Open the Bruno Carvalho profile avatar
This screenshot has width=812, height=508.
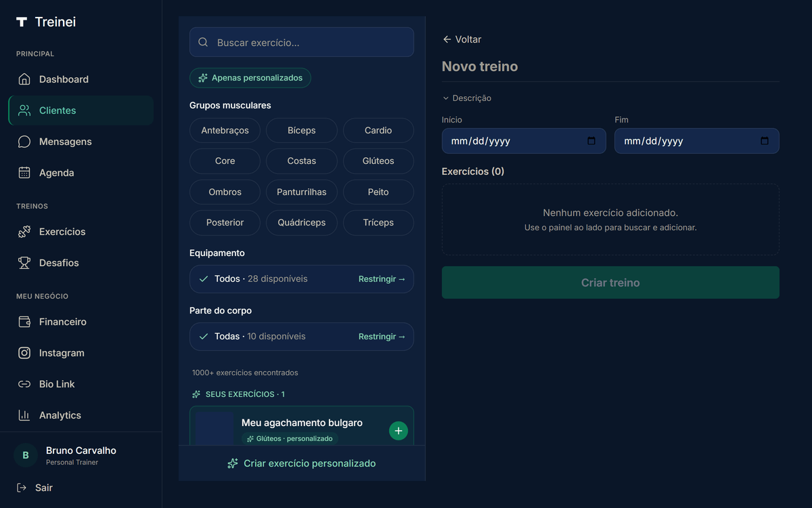(x=26, y=455)
